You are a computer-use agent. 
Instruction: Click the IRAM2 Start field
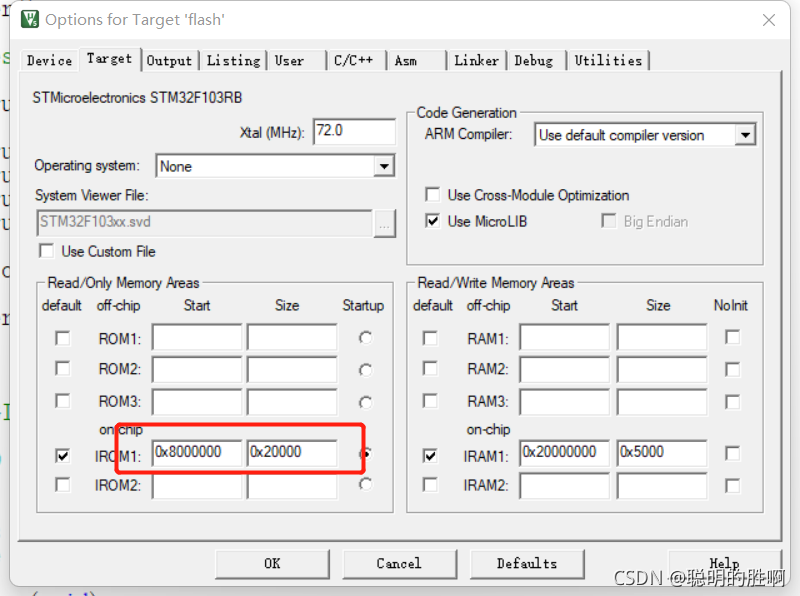(565, 486)
